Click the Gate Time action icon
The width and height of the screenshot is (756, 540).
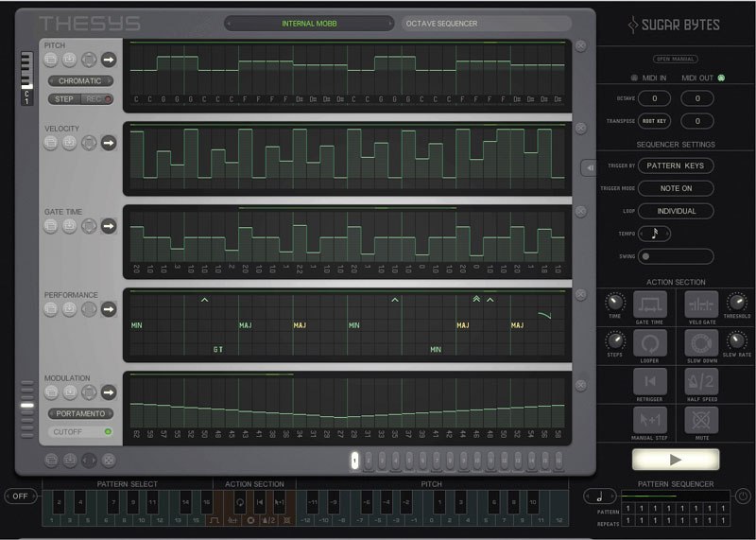pyautogui.click(x=649, y=304)
